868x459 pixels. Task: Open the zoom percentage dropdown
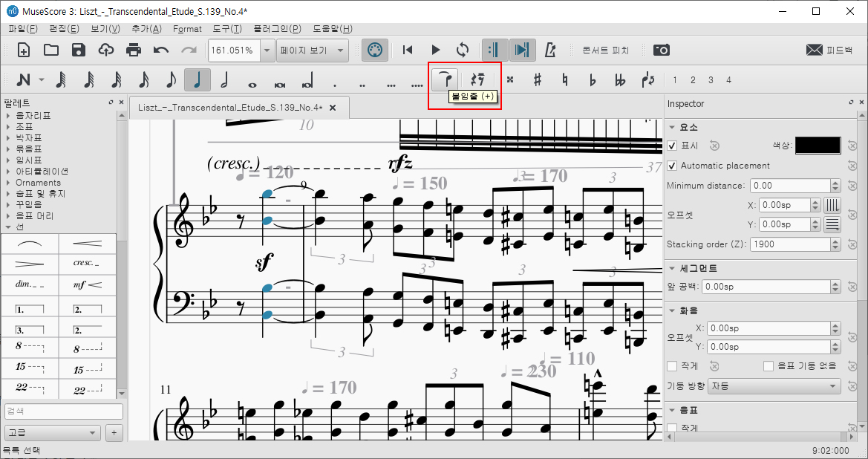click(x=267, y=51)
